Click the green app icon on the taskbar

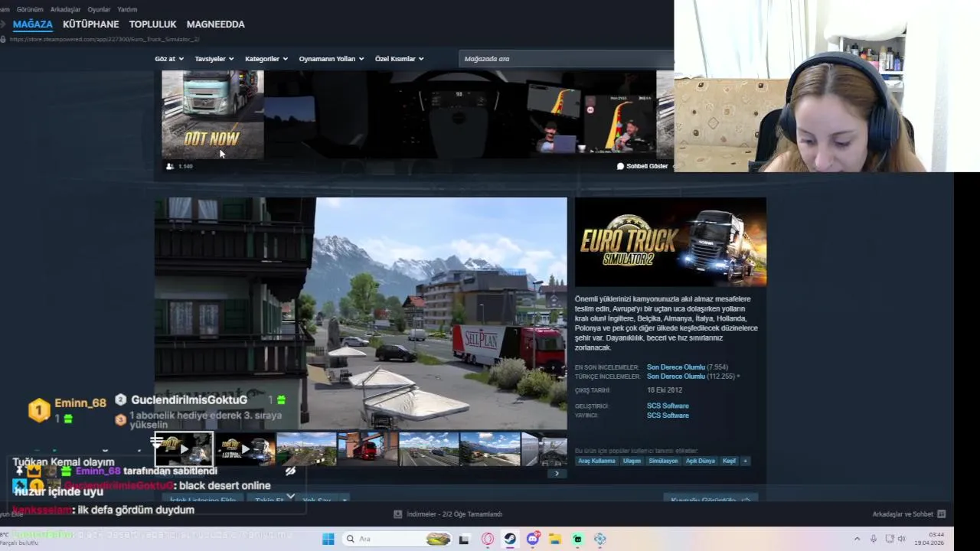577,539
